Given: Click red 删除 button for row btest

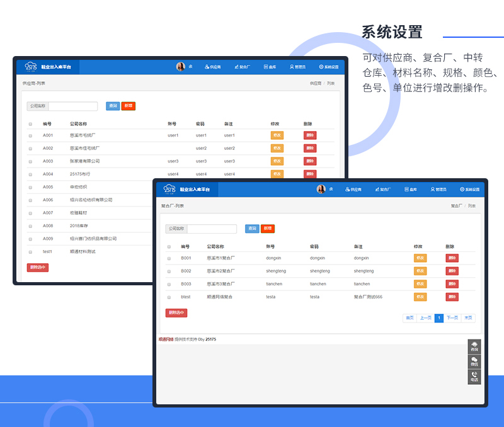Looking at the screenshot, I should [x=452, y=297].
